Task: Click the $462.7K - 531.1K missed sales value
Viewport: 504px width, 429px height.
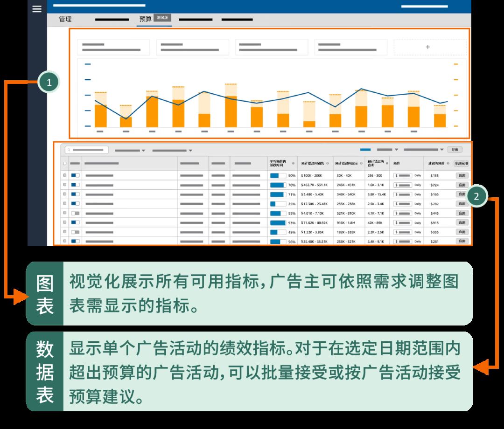Action: pos(314,185)
